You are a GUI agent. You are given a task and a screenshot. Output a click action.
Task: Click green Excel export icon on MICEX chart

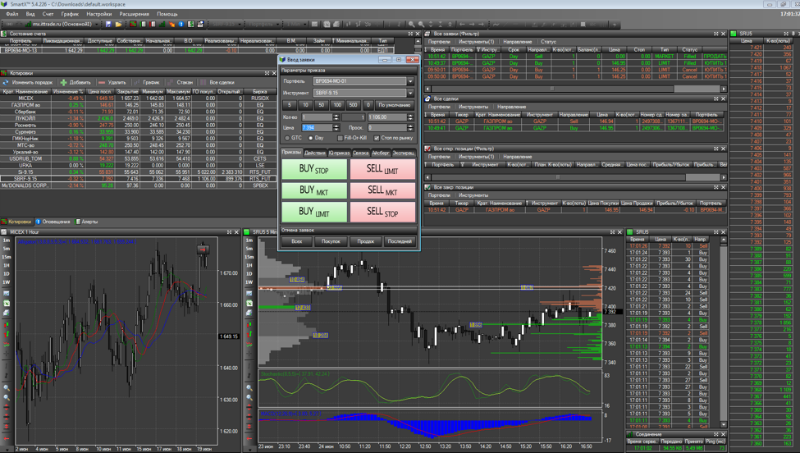[6, 303]
